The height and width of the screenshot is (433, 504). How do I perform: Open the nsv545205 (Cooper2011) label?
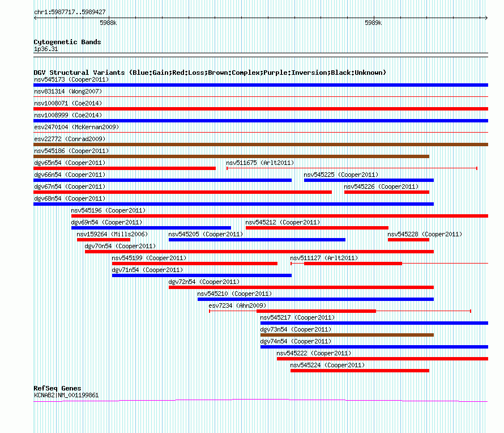206,234
